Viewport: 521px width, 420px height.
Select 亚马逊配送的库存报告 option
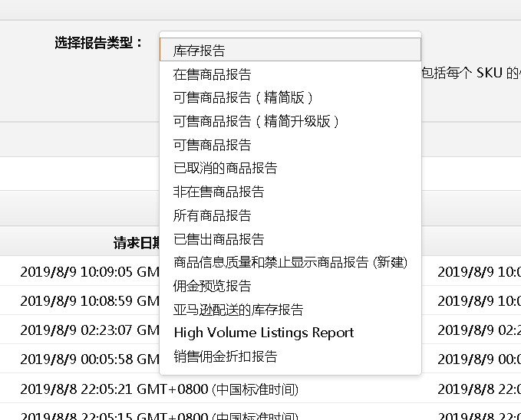point(239,310)
